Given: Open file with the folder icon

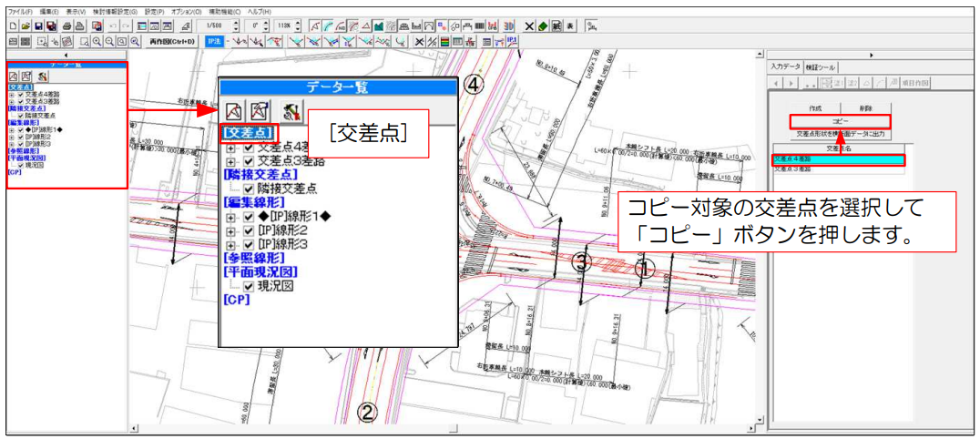Looking at the screenshot, I should [x=26, y=26].
